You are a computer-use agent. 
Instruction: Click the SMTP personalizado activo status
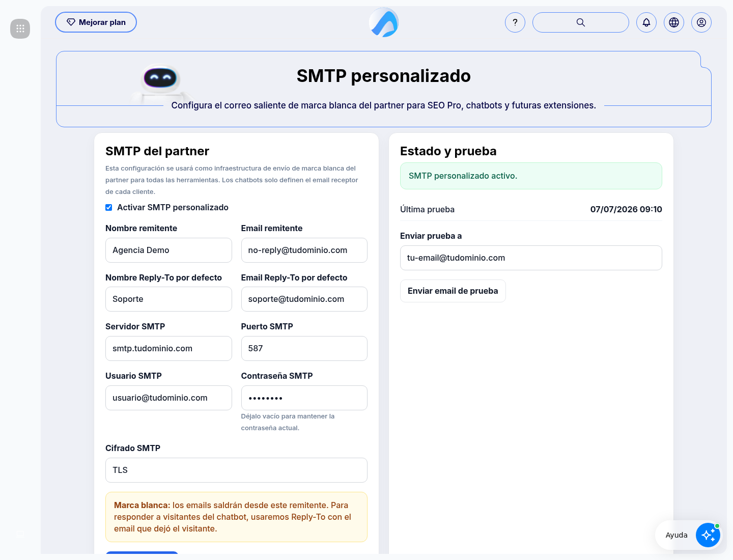[531, 176]
